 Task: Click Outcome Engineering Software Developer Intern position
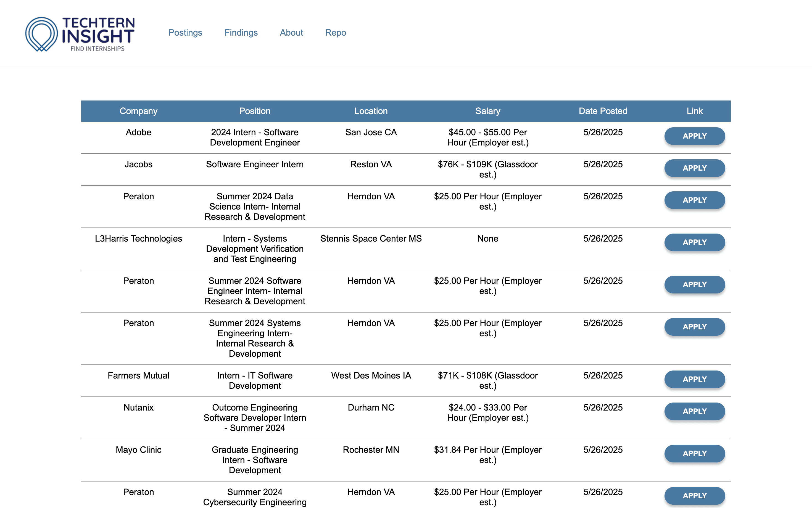coord(255,418)
